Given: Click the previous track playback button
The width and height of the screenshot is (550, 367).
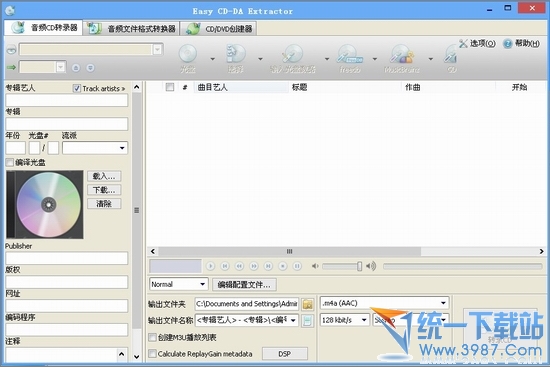Looking at the screenshot, I should [225, 266].
